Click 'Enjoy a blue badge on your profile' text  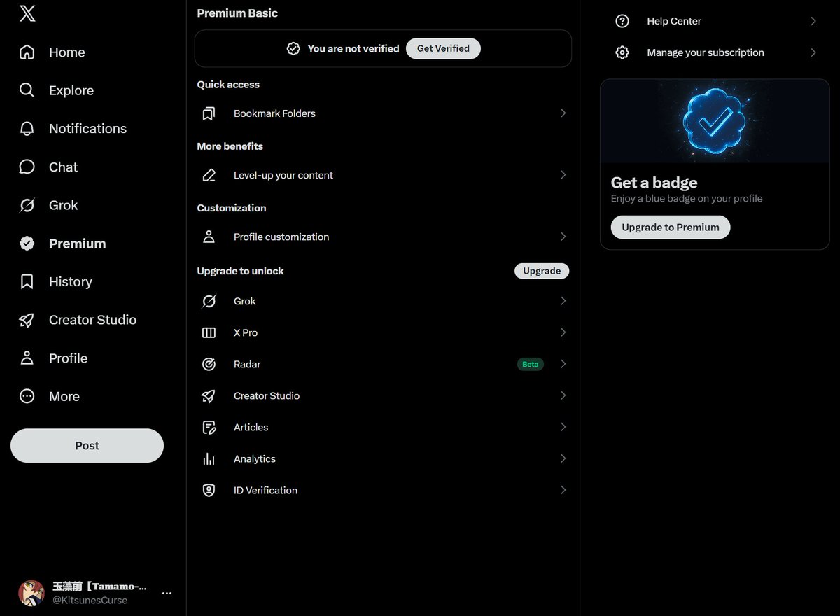pos(687,198)
